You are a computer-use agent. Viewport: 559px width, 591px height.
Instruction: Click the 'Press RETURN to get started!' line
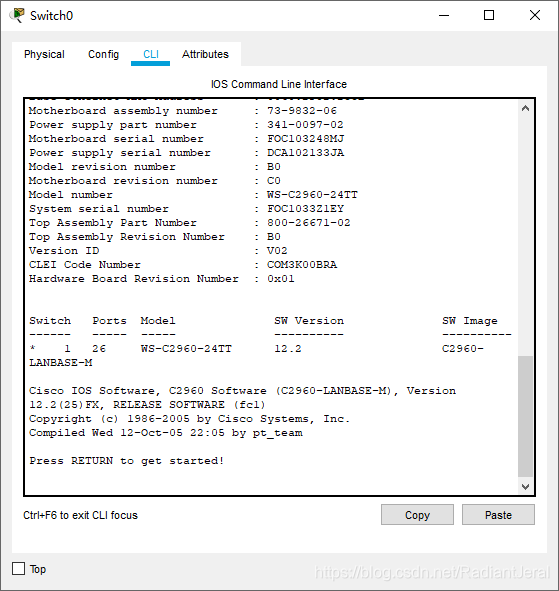point(127,461)
